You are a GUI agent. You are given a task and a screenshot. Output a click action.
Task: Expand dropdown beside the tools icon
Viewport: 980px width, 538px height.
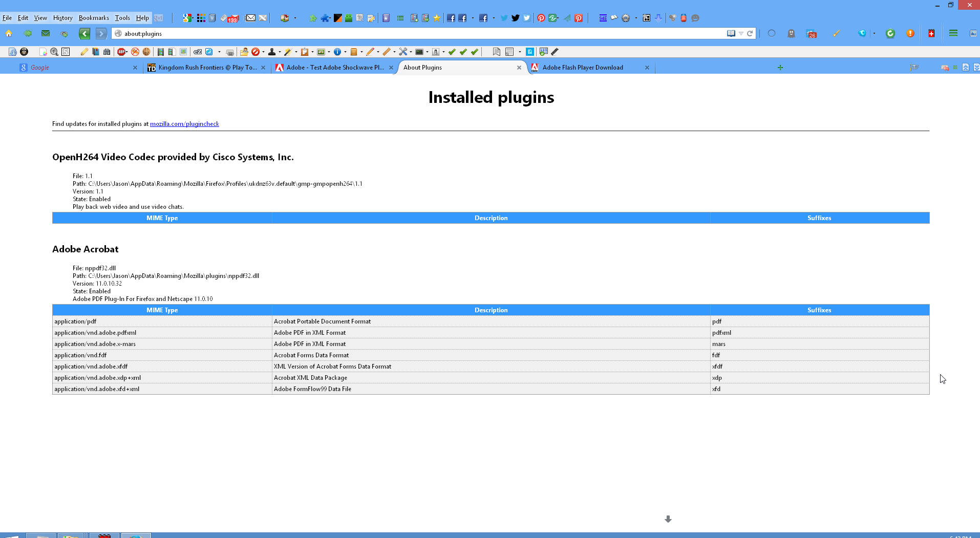pos(411,52)
